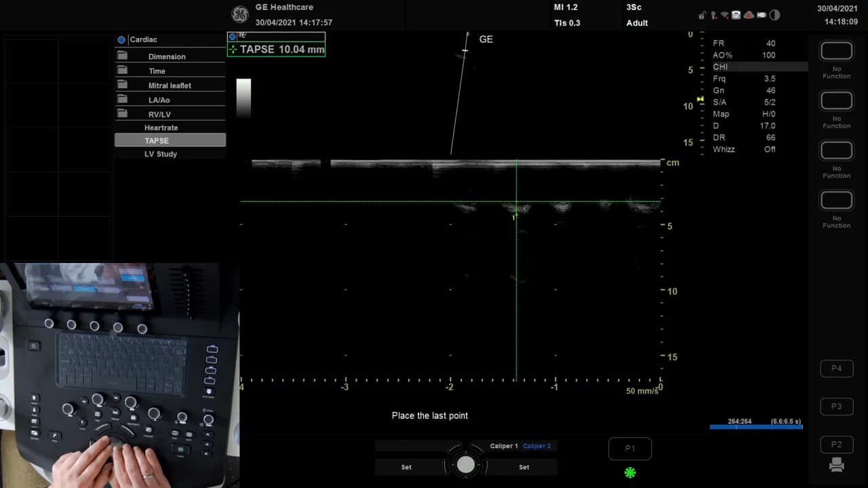
Task: Open the Dimension measurement folder
Action: 166,56
